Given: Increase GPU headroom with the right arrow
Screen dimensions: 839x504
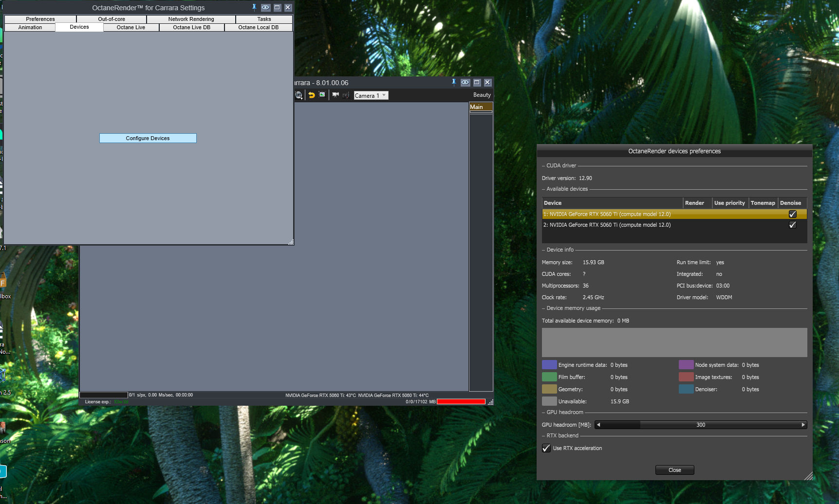Looking at the screenshot, I should pyautogui.click(x=803, y=425).
